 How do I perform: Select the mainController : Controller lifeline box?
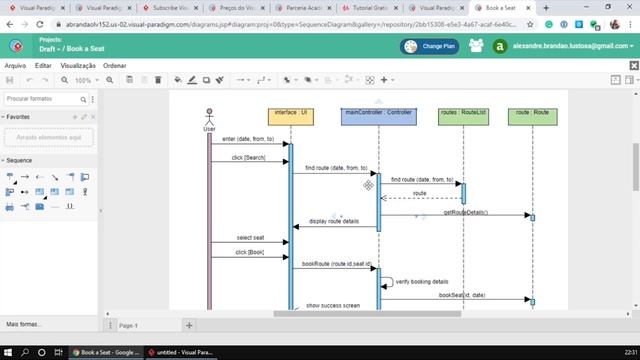(379, 117)
